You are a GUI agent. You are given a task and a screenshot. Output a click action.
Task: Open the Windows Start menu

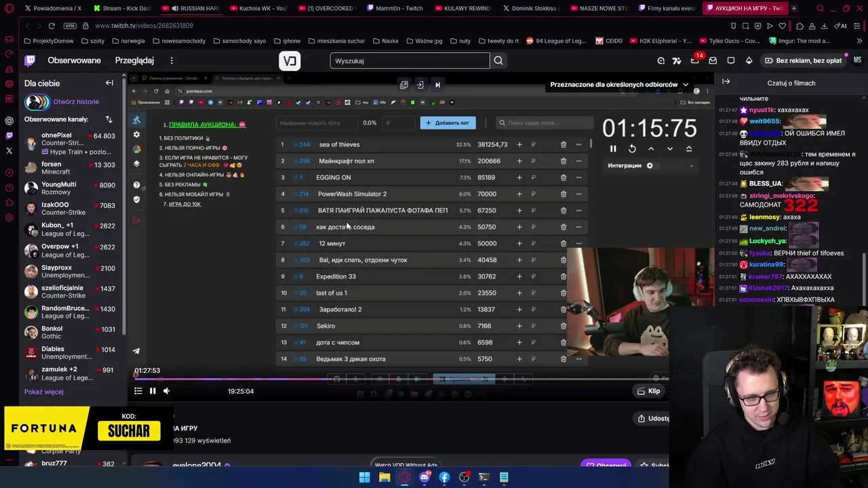(x=365, y=477)
